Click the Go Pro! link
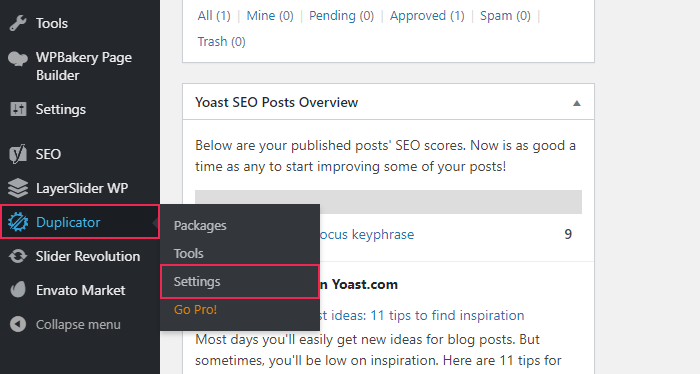Image resolution: width=700 pixels, height=374 pixels. [195, 309]
